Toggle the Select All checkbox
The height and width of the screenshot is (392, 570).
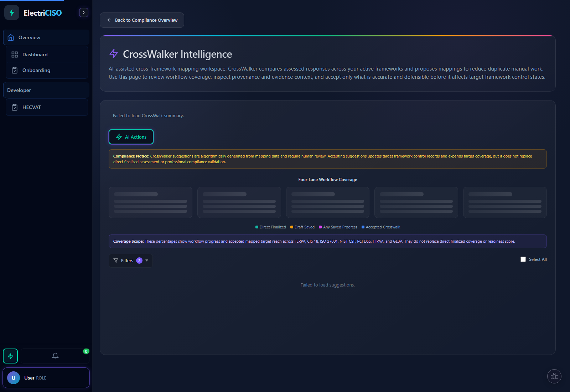tap(523, 259)
